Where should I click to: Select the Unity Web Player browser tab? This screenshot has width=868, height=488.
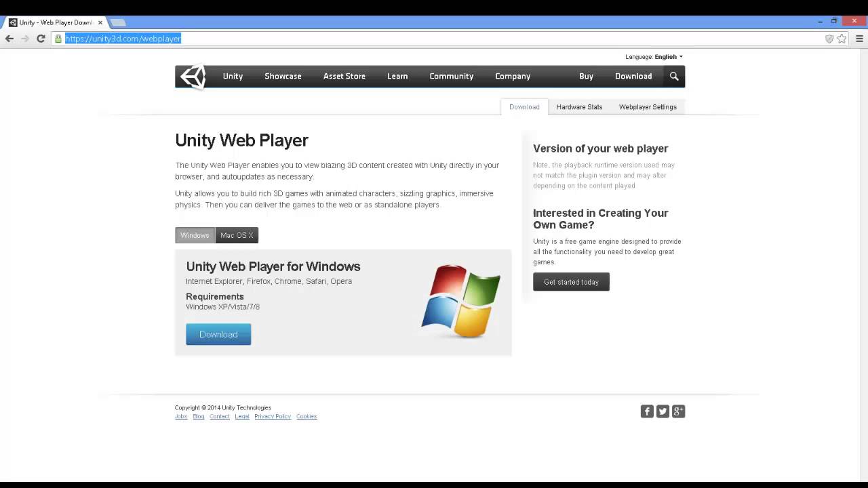(56, 22)
